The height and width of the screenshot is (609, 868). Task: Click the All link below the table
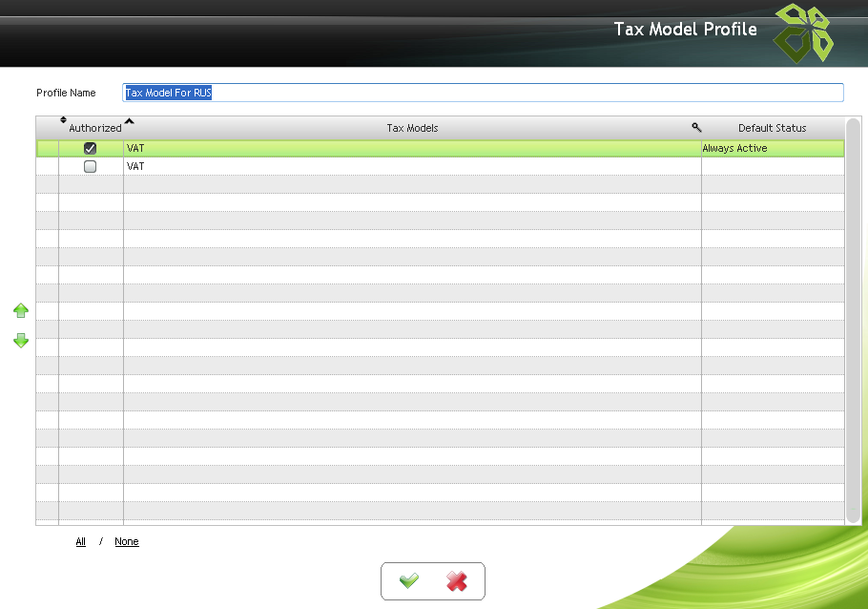[x=81, y=542]
